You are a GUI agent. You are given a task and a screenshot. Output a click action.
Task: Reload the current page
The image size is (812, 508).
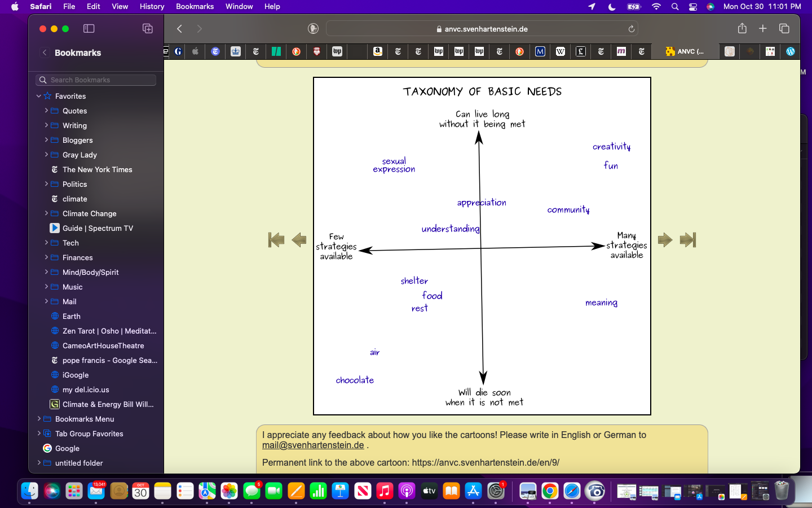[631, 29]
